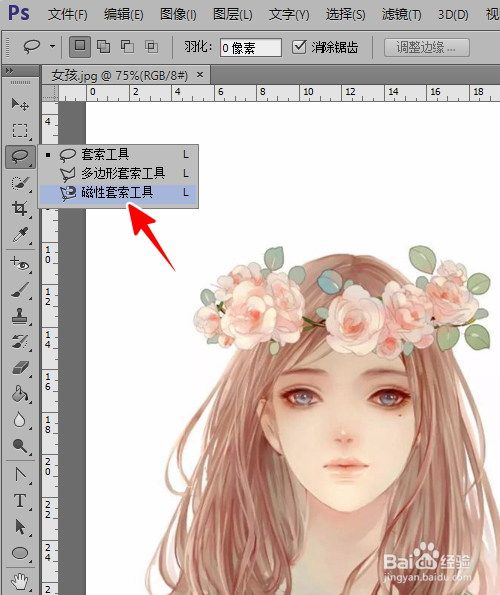Select the Eyedropper tool
The width and height of the screenshot is (500, 595).
pos(20,235)
